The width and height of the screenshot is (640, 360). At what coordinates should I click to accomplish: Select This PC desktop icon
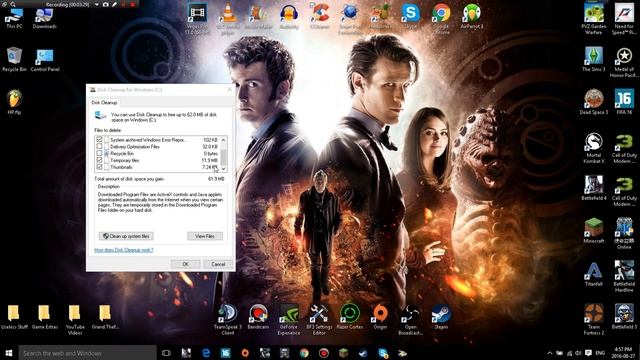click(x=14, y=18)
